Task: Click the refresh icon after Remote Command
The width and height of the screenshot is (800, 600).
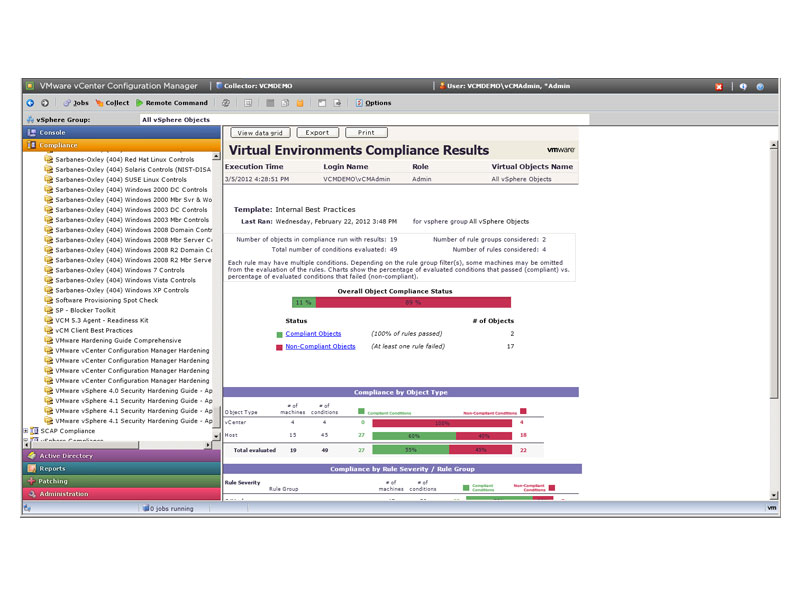Action: coord(226,103)
